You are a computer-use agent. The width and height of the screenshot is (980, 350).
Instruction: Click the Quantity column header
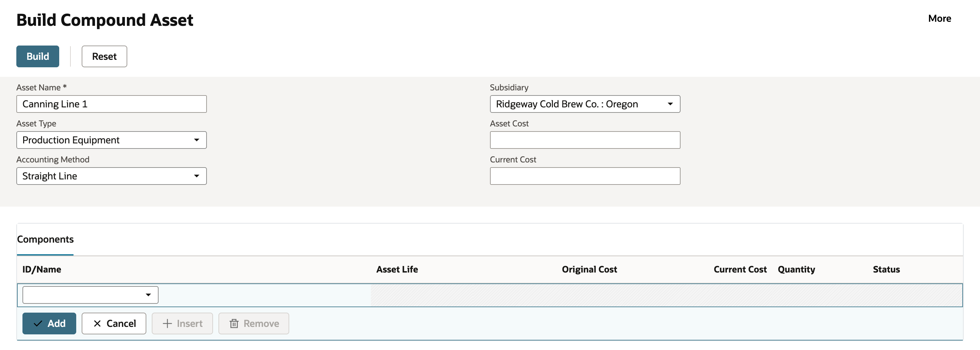796,269
